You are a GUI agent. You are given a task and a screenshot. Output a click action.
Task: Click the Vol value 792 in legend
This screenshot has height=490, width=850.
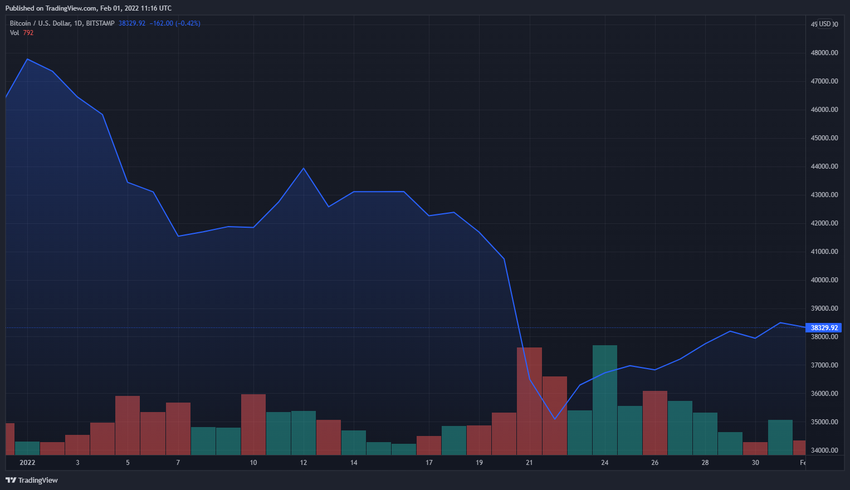[x=28, y=33]
